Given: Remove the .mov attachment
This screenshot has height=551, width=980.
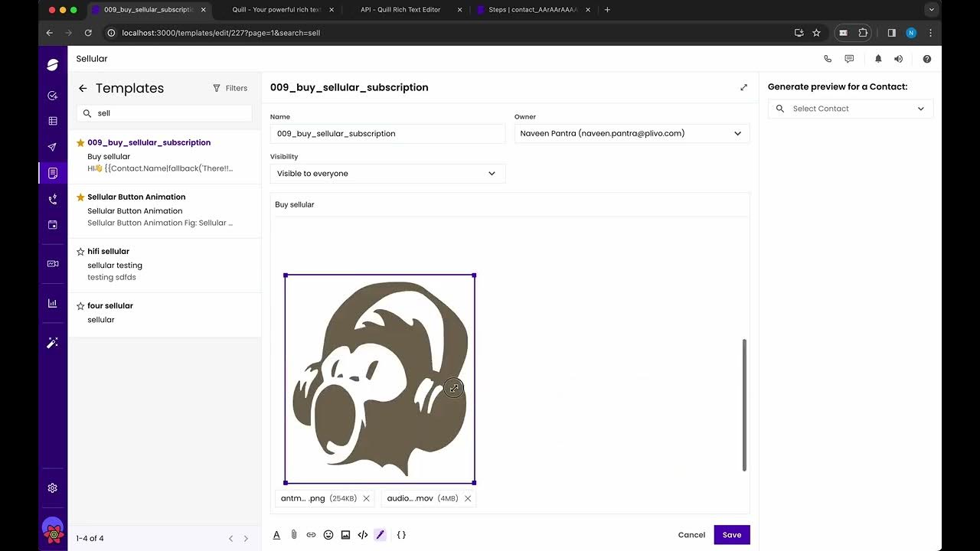Looking at the screenshot, I should coord(468,498).
